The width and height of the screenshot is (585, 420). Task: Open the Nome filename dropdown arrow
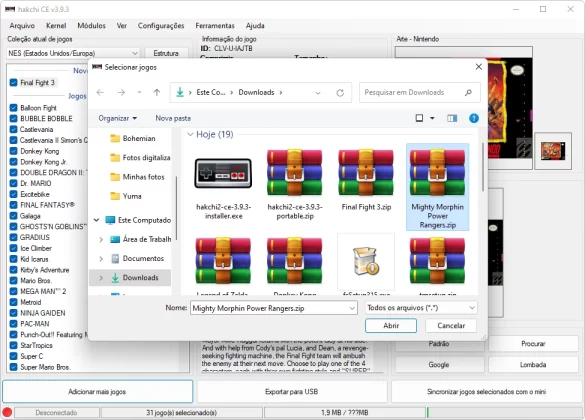click(x=352, y=308)
